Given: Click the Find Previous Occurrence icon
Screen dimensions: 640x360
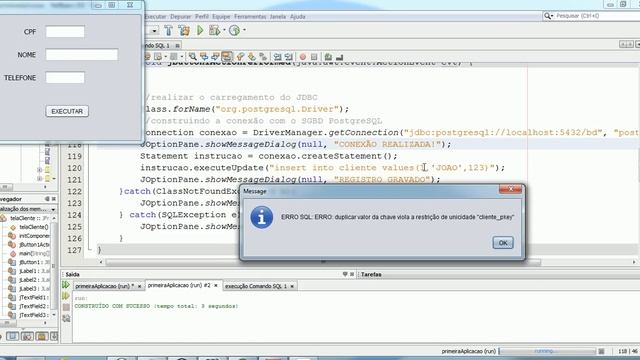Looking at the screenshot, I should [x=204, y=57].
